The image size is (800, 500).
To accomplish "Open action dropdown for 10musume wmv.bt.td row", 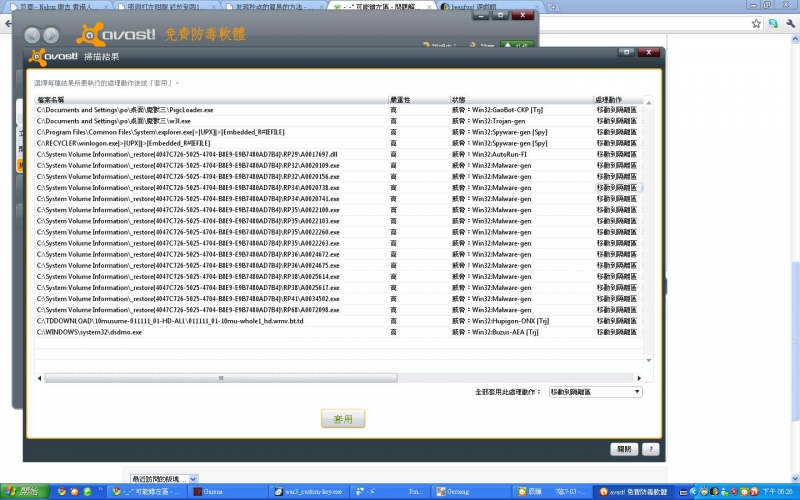I will 617,321.
